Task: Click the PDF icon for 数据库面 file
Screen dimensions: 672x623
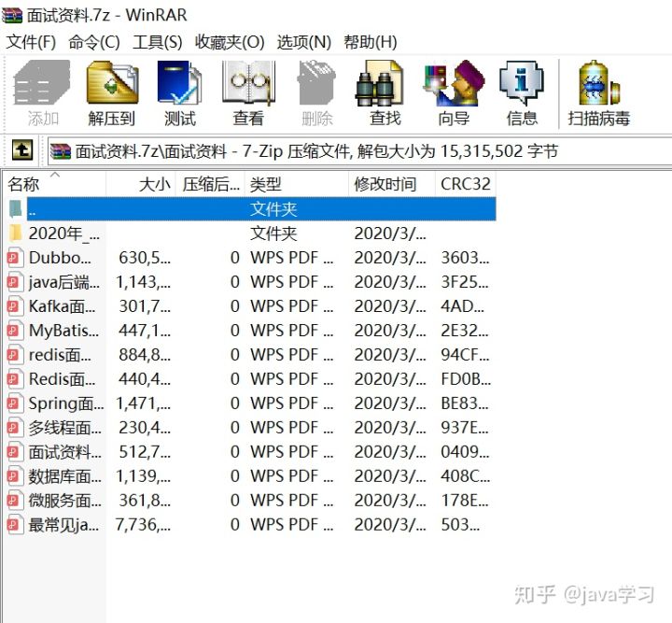Action: click(15, 476)
